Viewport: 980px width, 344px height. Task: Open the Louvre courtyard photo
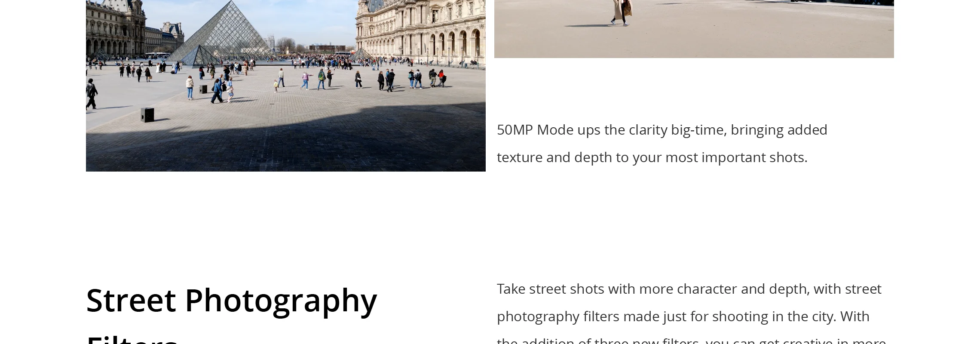click(286, 86)
